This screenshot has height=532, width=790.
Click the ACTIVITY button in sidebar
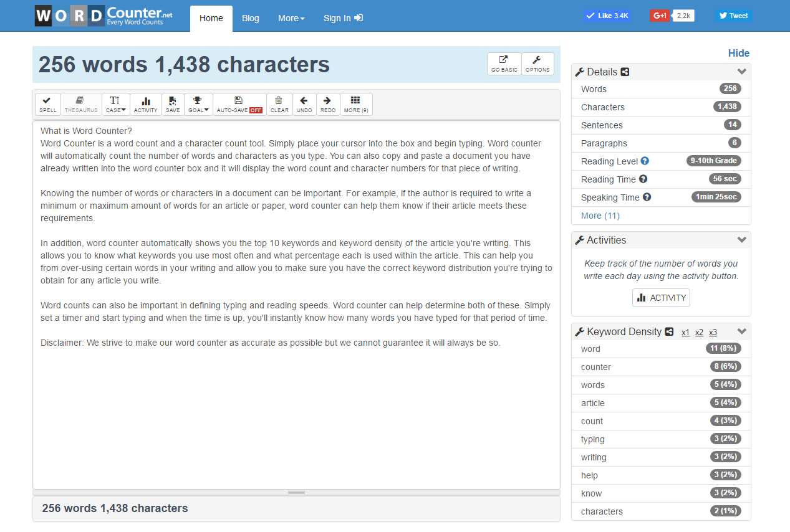[x=661, y=298]
